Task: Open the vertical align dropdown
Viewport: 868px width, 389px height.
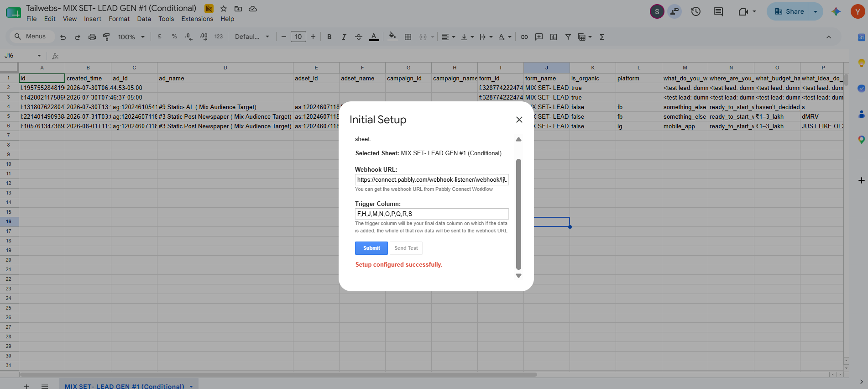Action: coord(467,37)
